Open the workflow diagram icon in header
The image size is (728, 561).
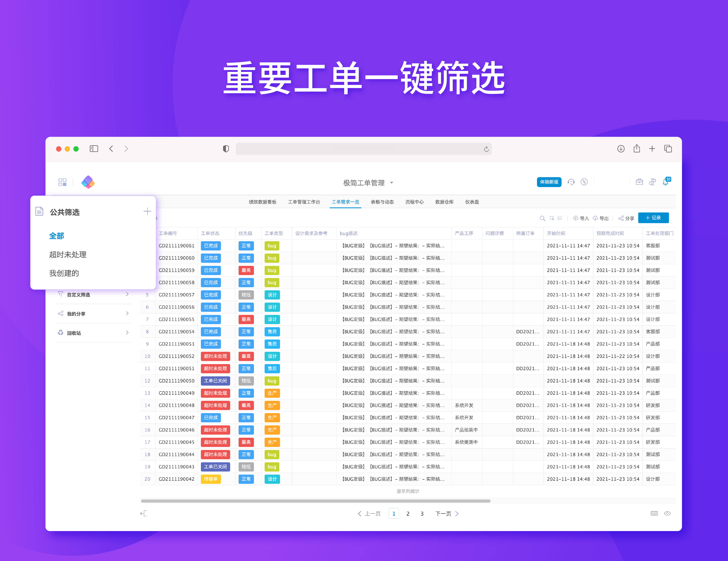(652, 182)
